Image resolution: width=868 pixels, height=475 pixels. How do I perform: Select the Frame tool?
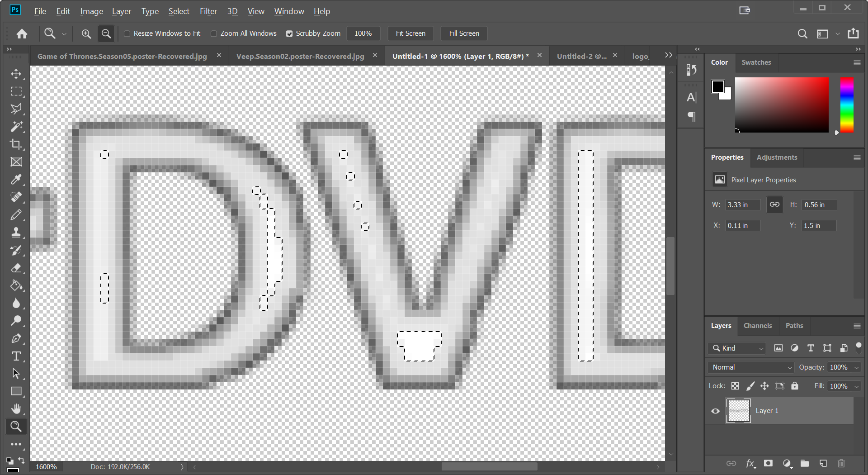coord(16,162)
